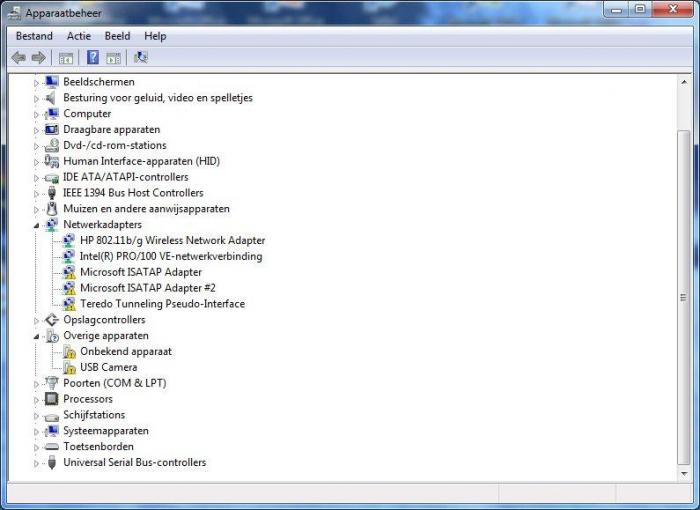Scan for hardware changes using the toolbar icon

141,57
